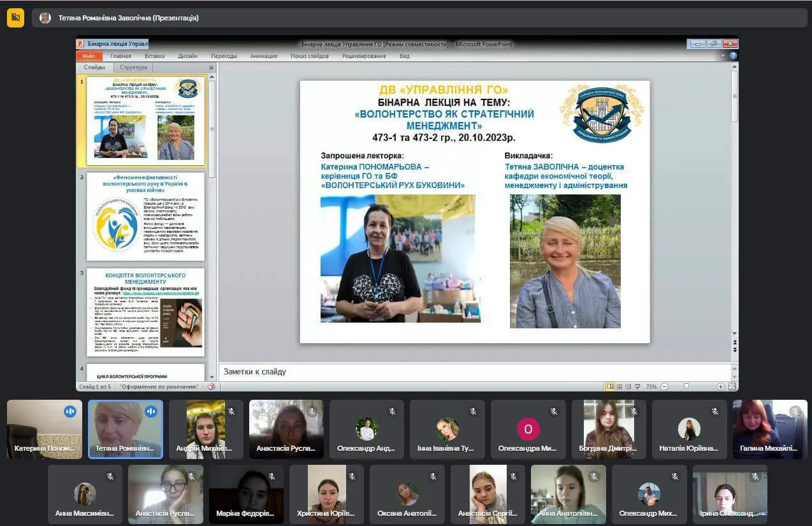The width and height of the screenshot is (812, 526).
Task: Click the Normal view icon in status bar
Action: (x=611, y=386)
